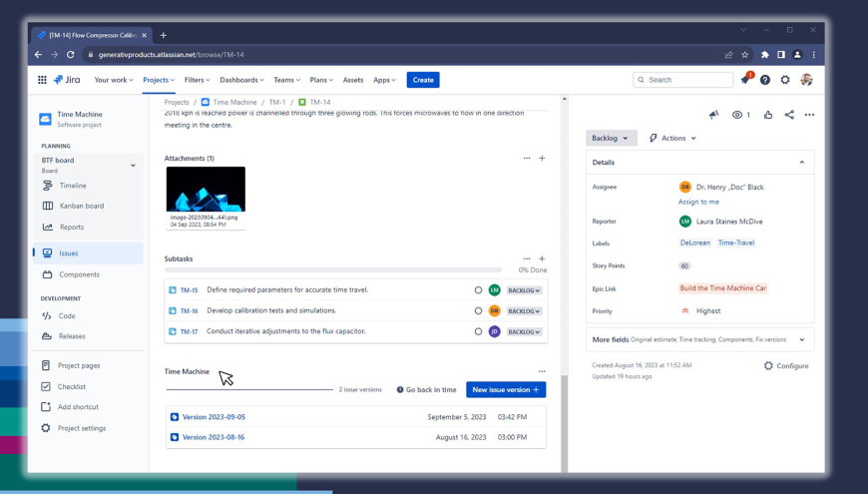This screenshot has width=868, height=494.
Task: Open the Backlog status dropdown
Action: (x=611, y=138)
